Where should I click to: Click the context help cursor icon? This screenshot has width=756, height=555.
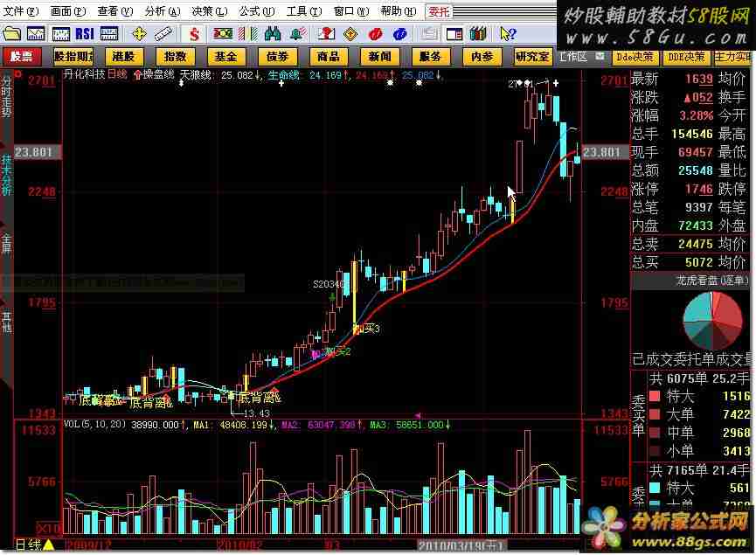508,34
